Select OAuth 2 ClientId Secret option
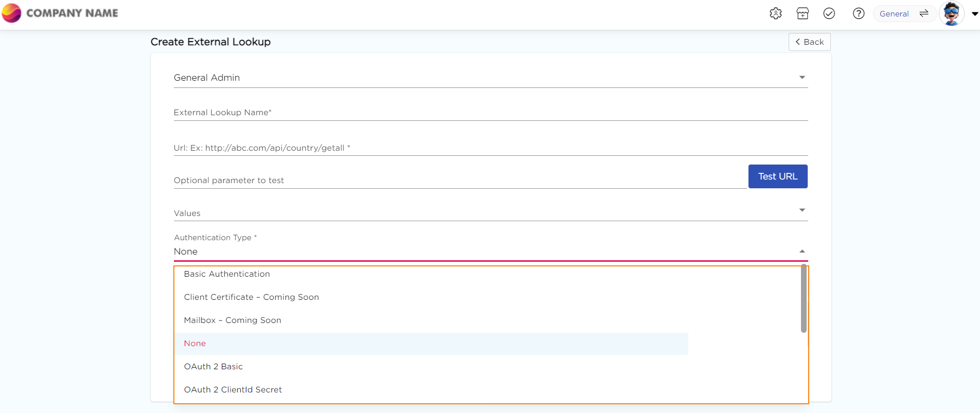Image resolution: width=980 pixels, height=413 pixels. pos(233,390)
